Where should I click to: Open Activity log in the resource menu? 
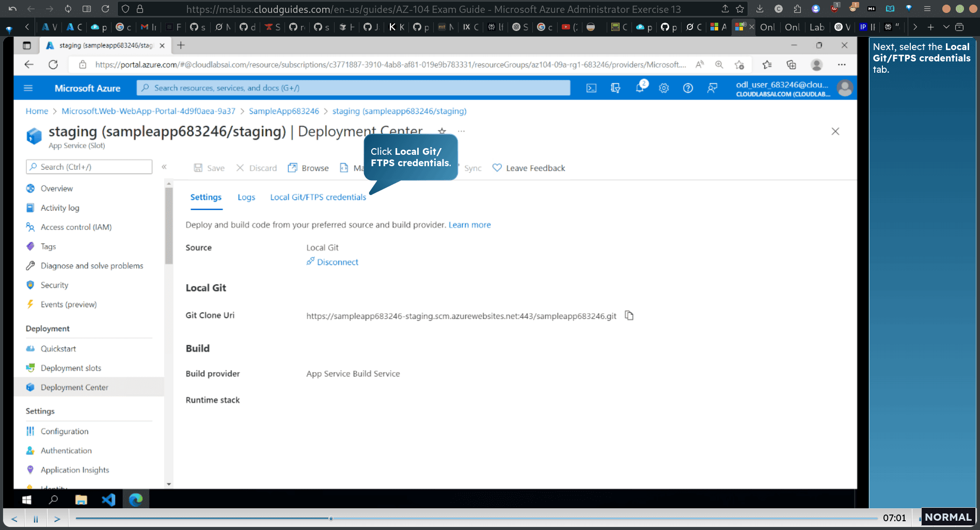click(x=60, y=207)
